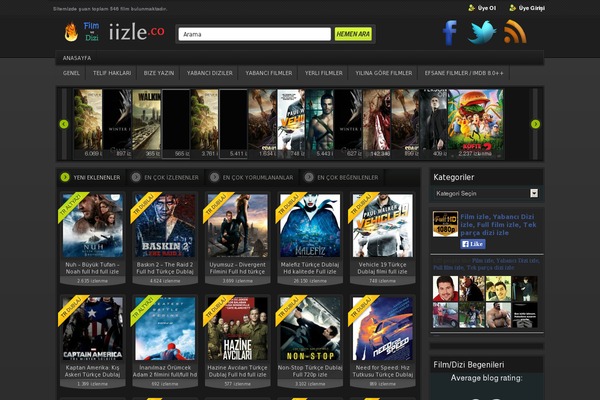Image resolution: width=600 pixels, height=400 pixels.
Task: Open the Facebook social icon
Action: [x=450, y=33]
